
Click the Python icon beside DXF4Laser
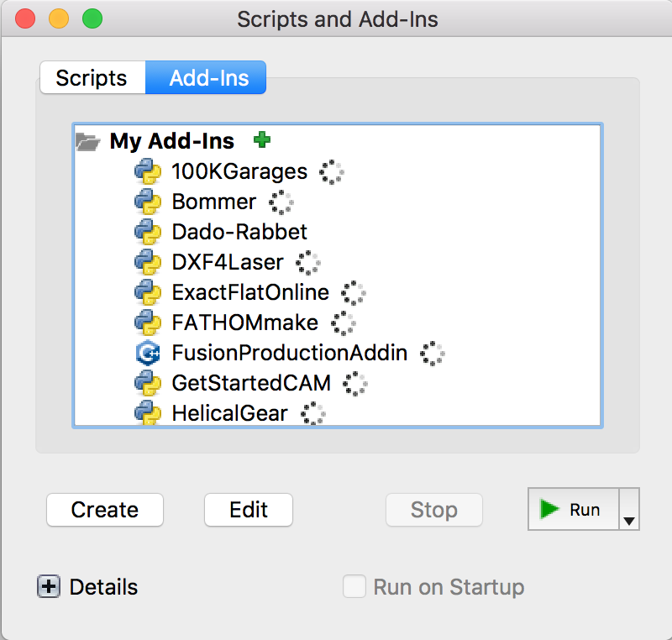coord(148,262)
